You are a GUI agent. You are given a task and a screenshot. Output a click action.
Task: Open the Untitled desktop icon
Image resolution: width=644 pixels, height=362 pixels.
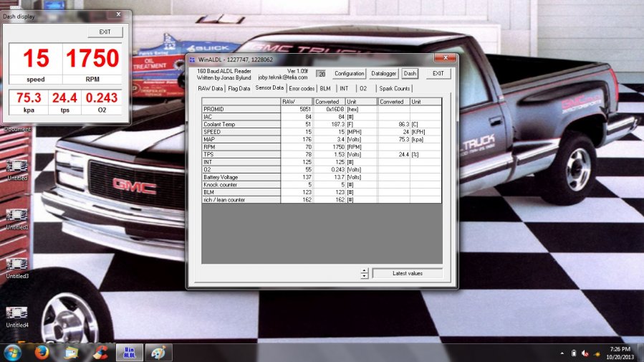[x=17, y=170]
